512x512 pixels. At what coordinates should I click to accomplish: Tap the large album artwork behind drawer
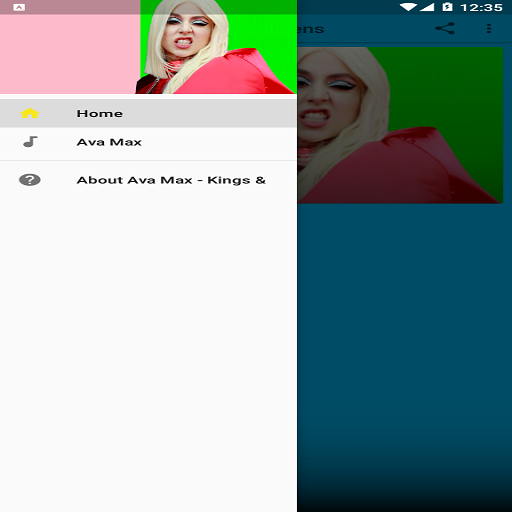400,125
